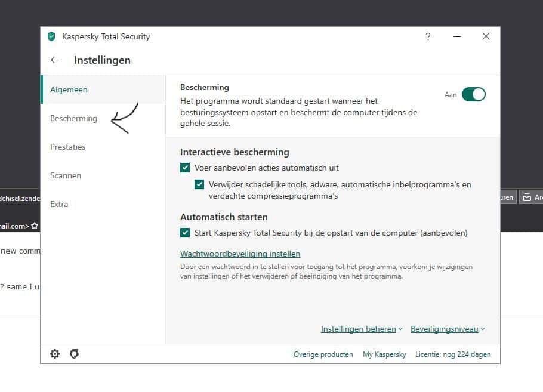
Task: Click the Automatisch starten heading
Action: (224, 217)
